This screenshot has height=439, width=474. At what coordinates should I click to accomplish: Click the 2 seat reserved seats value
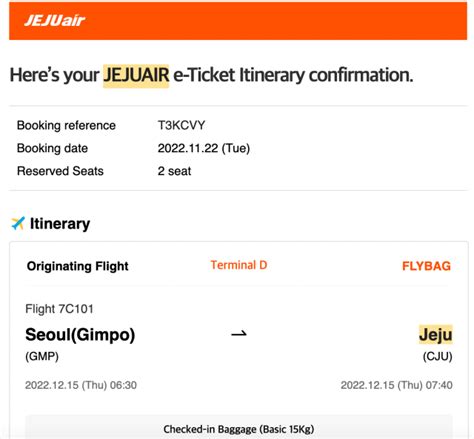(x=174, y=171)
